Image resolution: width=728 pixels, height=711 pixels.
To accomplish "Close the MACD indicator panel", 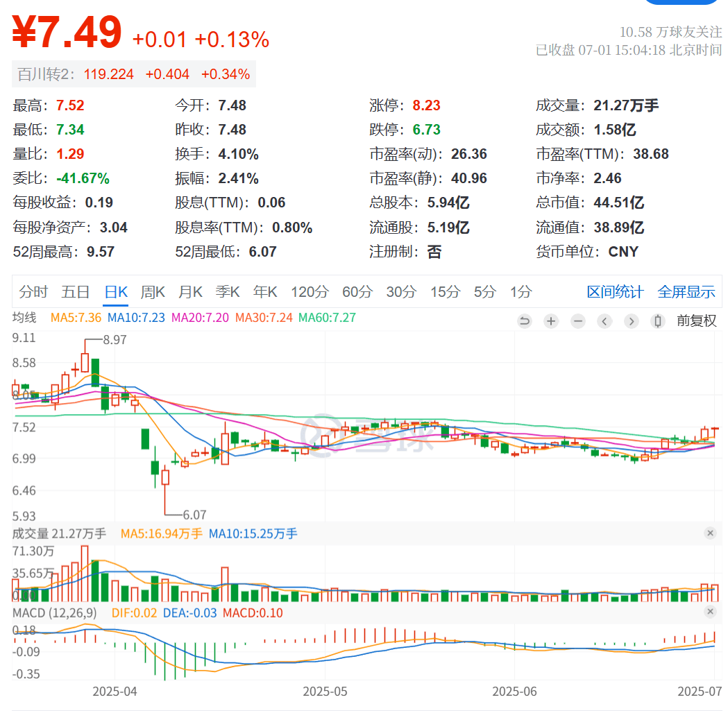I will pos(710,612).
